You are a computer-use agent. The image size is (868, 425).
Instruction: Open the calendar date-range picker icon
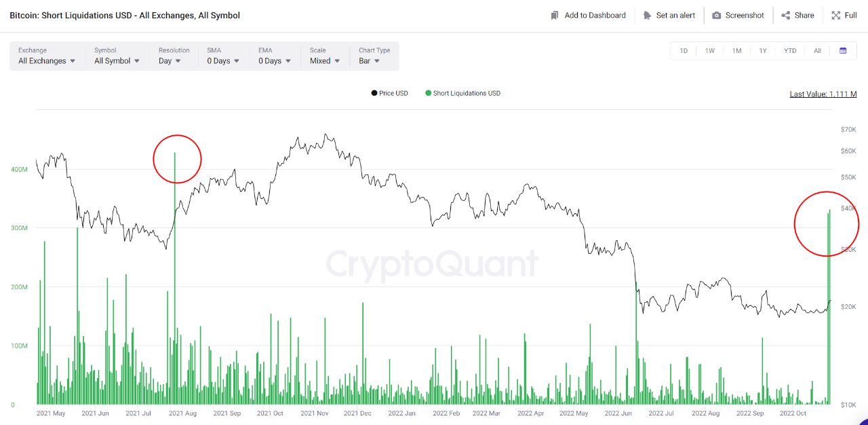coord(843,50)
